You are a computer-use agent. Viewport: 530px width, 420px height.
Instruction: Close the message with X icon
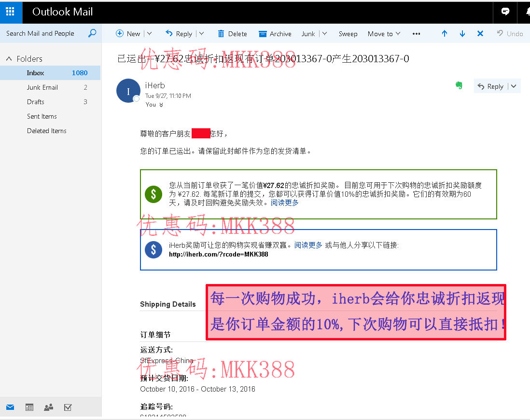[x=480, y=33]
